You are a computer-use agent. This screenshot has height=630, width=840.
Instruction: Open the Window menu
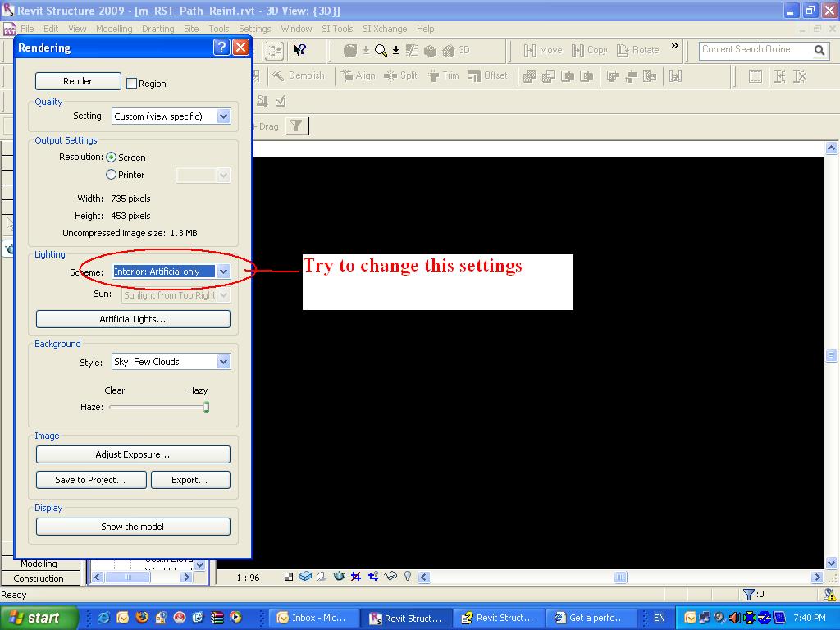(x=296, y=29)
